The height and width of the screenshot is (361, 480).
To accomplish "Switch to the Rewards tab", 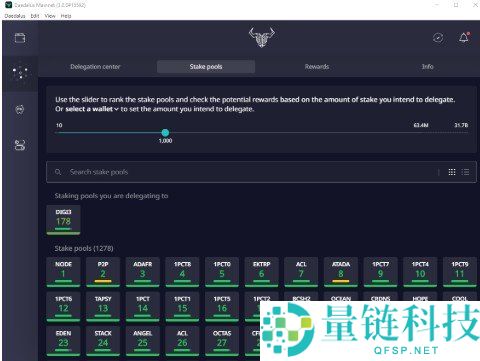I will 317,67.
